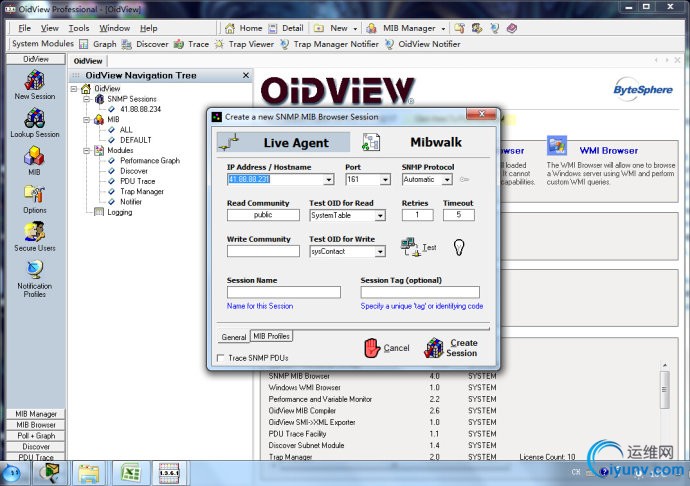The width and height of the screenshot is (690, 486).
Task: Open the MIB Manager dropdown arrow
Action: [443, 29]
